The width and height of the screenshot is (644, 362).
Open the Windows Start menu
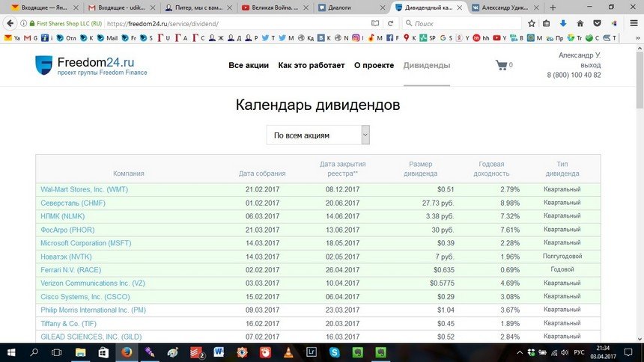[x=11, y=352]
